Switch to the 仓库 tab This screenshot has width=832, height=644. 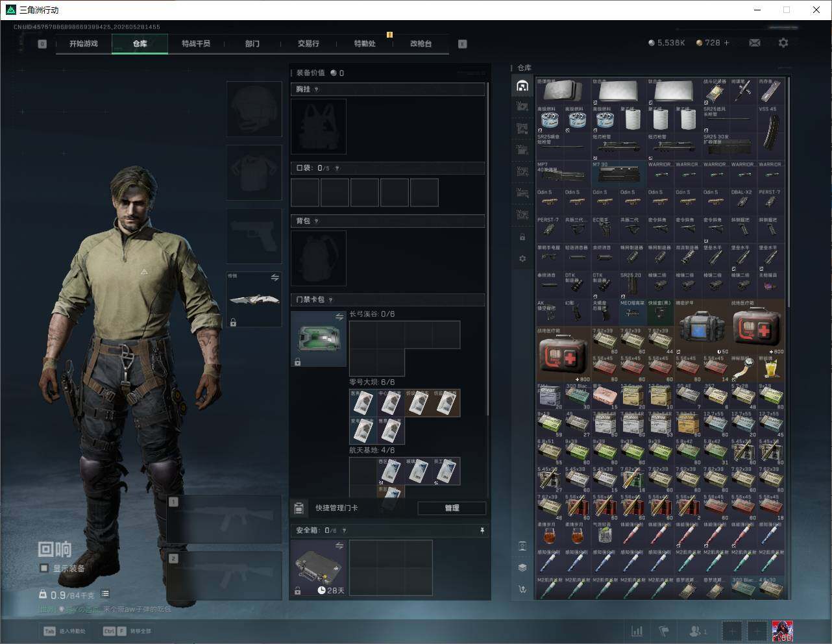[140, 44]
